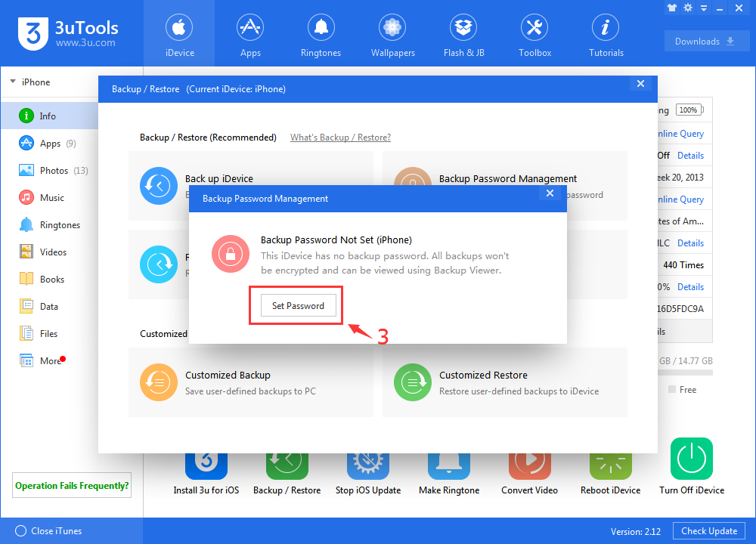Screen dimensions: 756x544
Task: Open Data in the sidebar
Action: tap(49, 307)
